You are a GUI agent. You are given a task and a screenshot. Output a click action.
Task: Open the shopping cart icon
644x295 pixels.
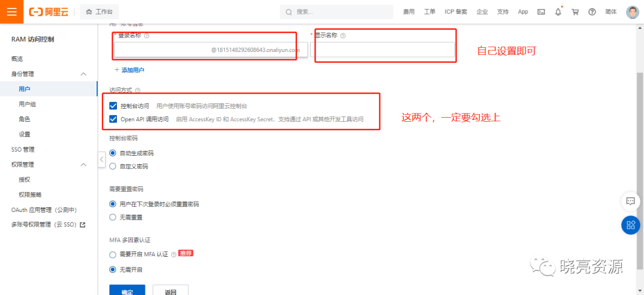(575, 12)
